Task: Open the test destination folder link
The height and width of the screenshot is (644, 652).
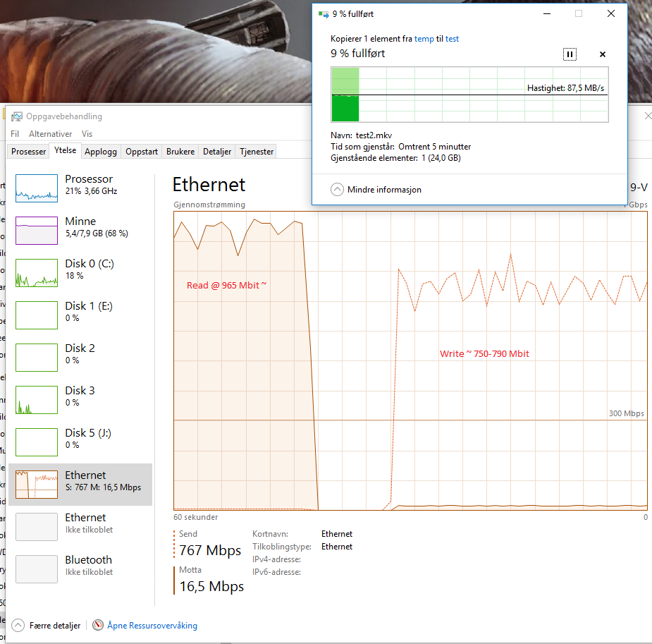Action: (452, 39)
